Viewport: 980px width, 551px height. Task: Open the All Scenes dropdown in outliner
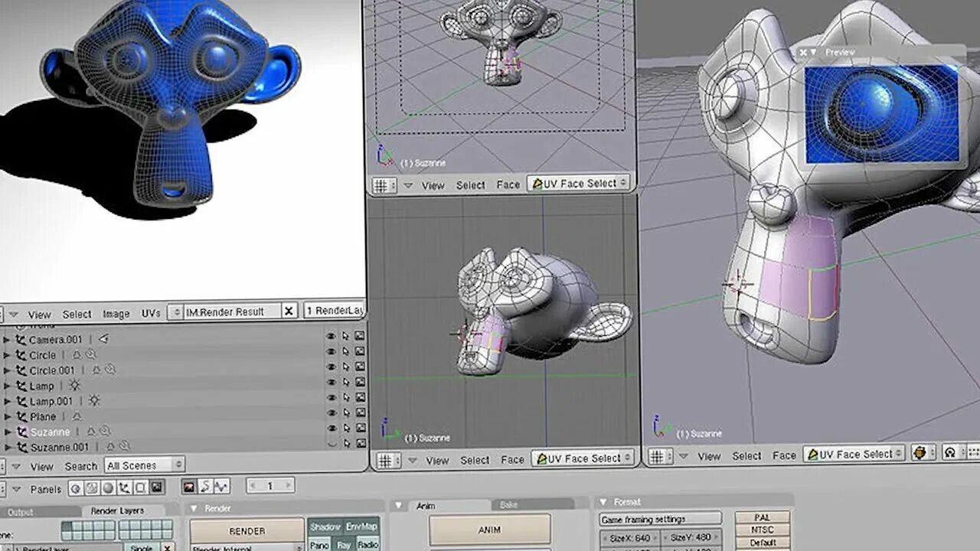point(145,465)
